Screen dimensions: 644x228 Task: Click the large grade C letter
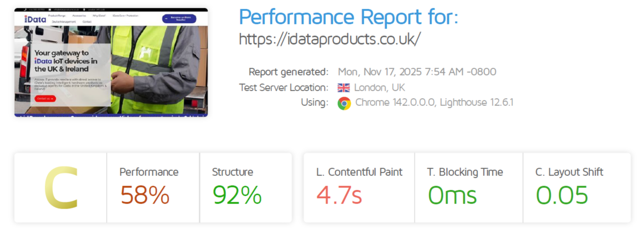[61, 188]
